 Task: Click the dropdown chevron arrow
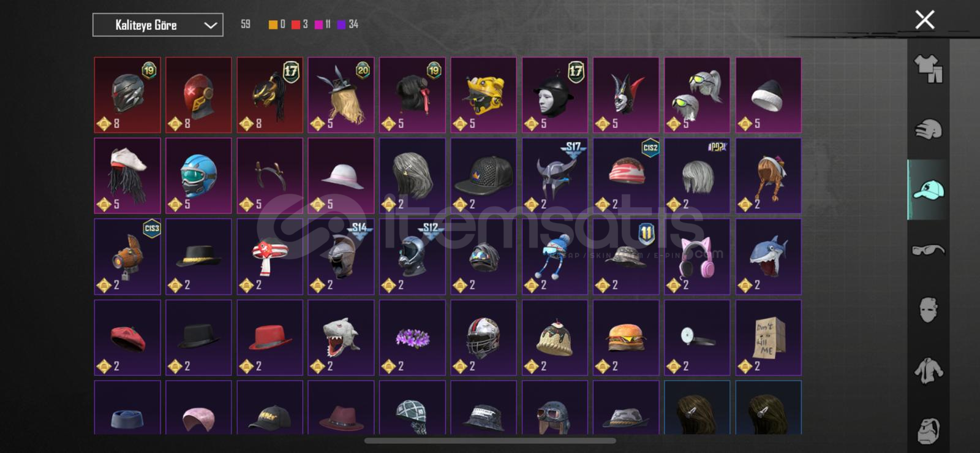tap(210, 26)
